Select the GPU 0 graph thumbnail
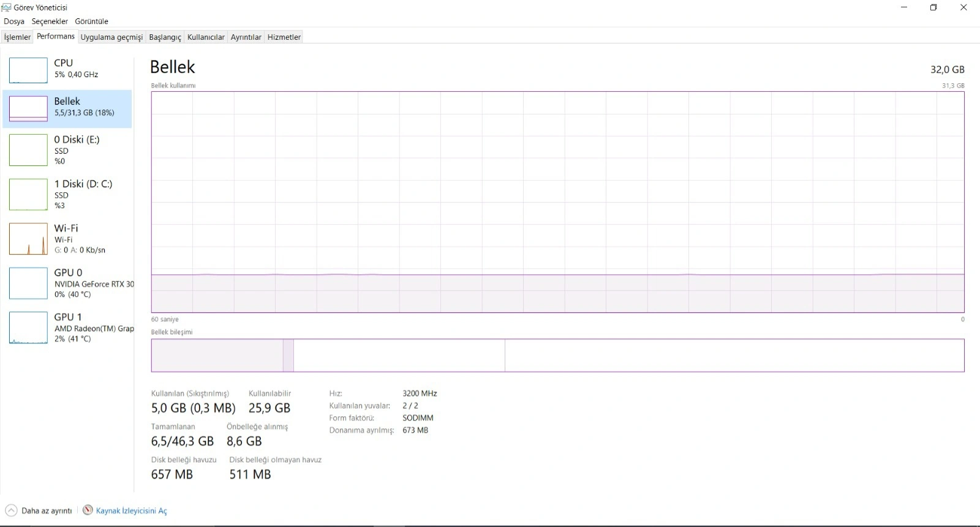Viewport: 980px width, 527px height. coord(28,283)
